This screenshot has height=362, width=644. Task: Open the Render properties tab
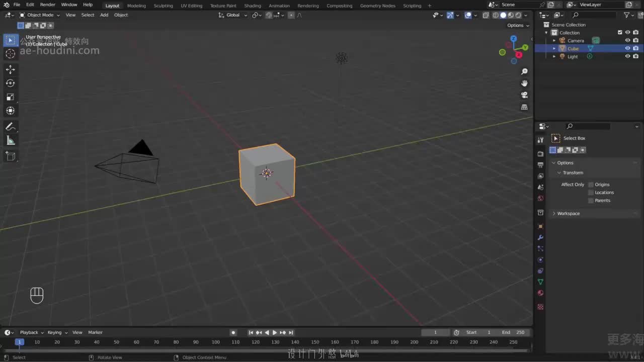pyautogui.click(x=540, y=154)
